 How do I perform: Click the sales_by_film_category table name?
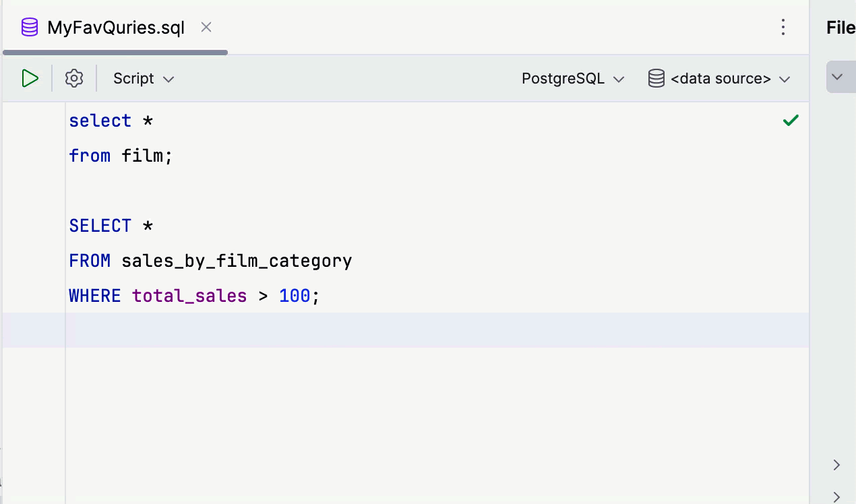pyautogui.click(x=237, y=261)
